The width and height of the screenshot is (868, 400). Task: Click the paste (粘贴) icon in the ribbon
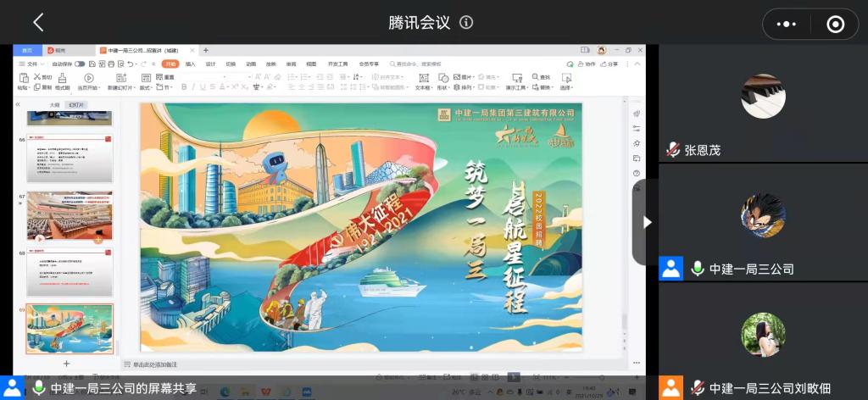click(x=23, y=79)
